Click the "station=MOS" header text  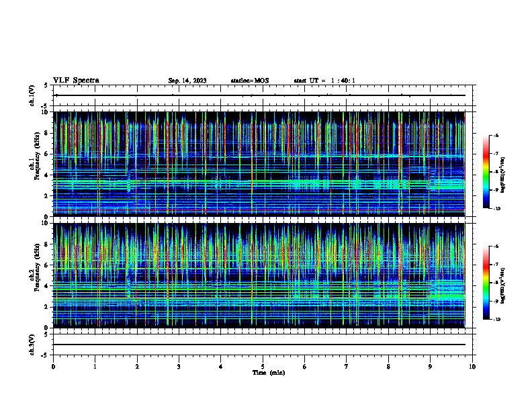click(250, 81)
